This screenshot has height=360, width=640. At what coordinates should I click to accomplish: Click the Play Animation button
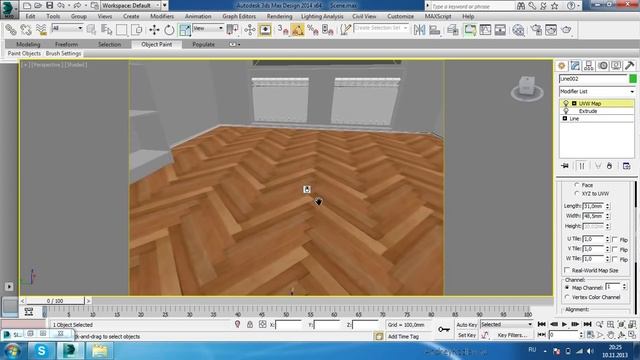(x=564, y=324)
